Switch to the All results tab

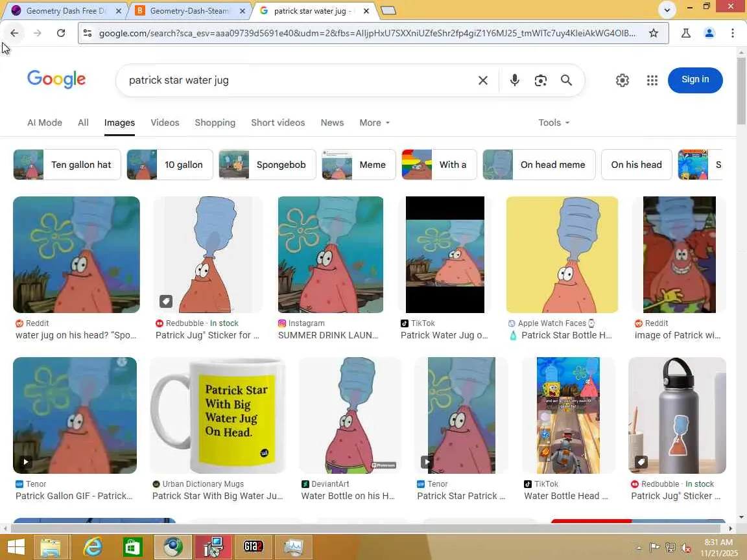tap(83, 122)
